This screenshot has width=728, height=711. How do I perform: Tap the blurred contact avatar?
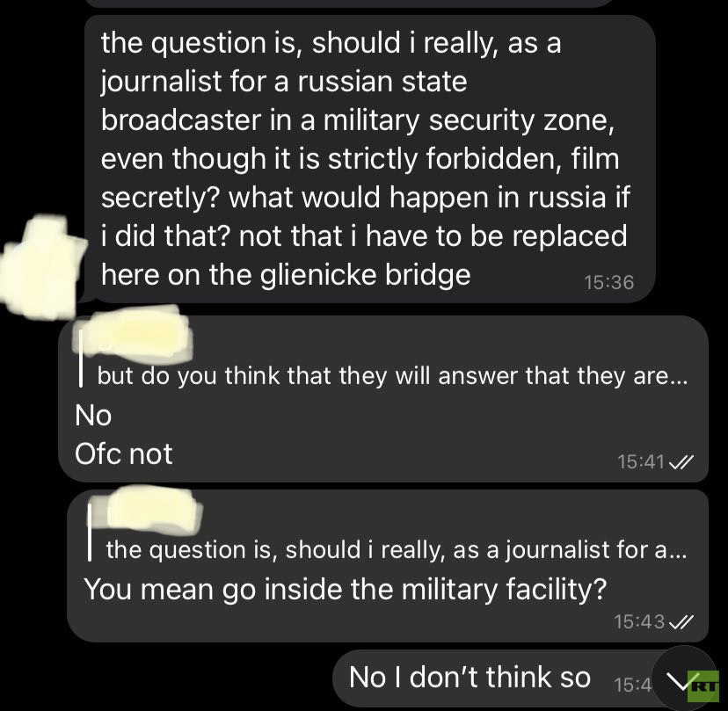pyautogui.click(x=42, y=266)
